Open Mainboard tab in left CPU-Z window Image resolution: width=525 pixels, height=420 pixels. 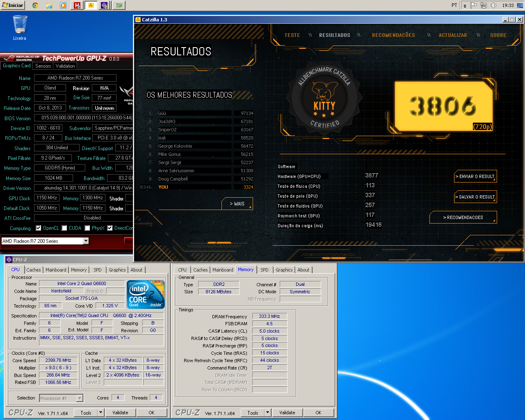point(56,270)
